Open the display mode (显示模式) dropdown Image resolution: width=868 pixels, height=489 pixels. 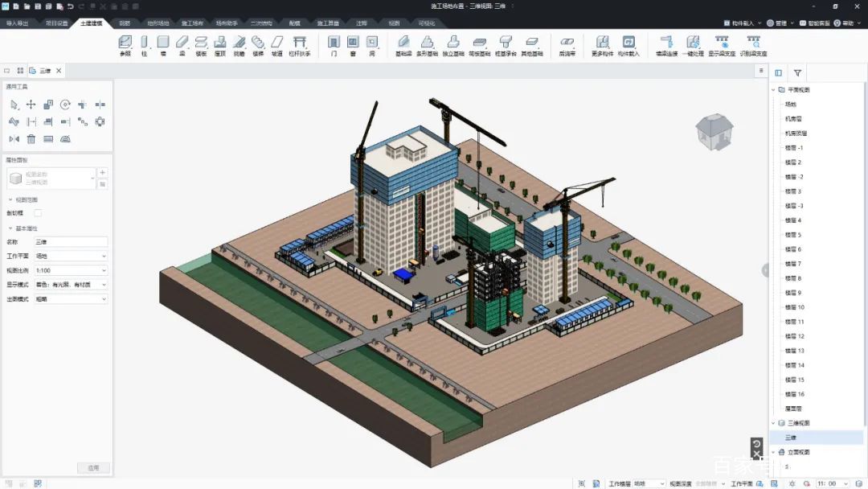coord(71,285)
